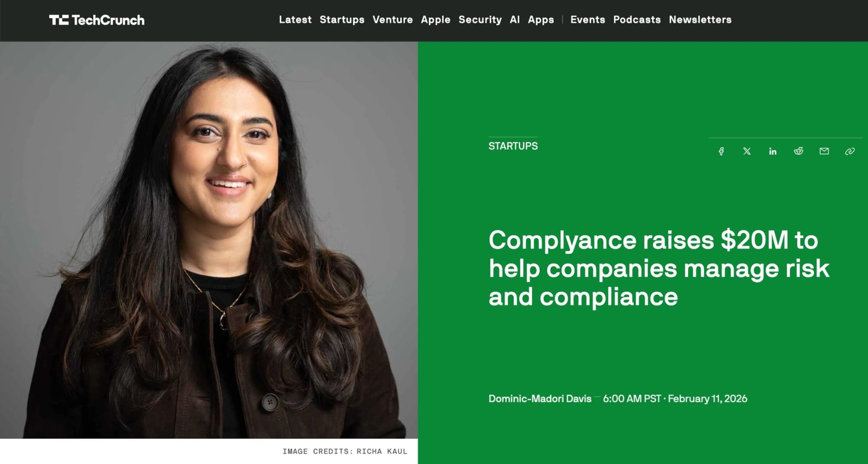Share article on Reddit icon
Screen dimensions: 868x464
tap(799, 151)
